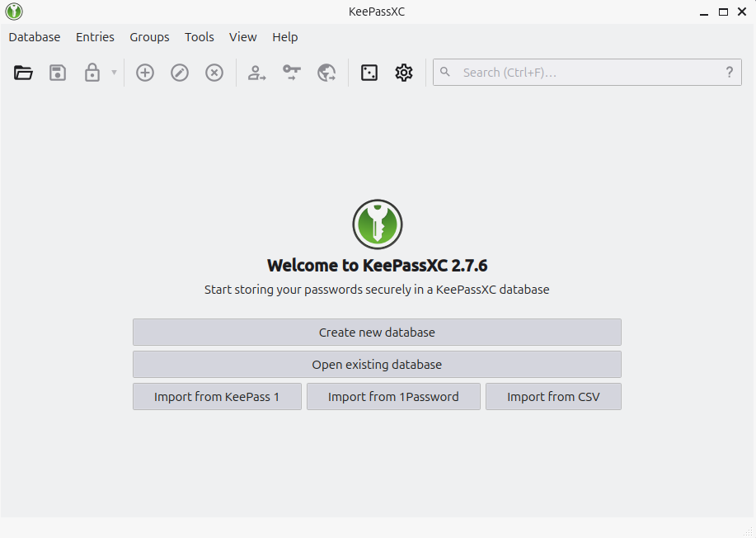756x538 pixels.
Task: Click the copy username toolbar icon
Action: [256, 73]
